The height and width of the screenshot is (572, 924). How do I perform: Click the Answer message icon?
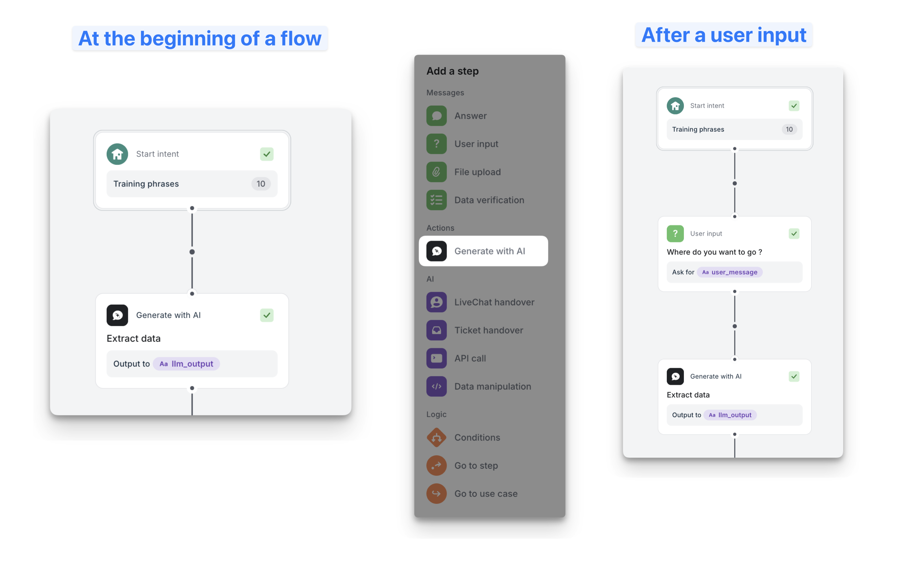click(436, 116)
